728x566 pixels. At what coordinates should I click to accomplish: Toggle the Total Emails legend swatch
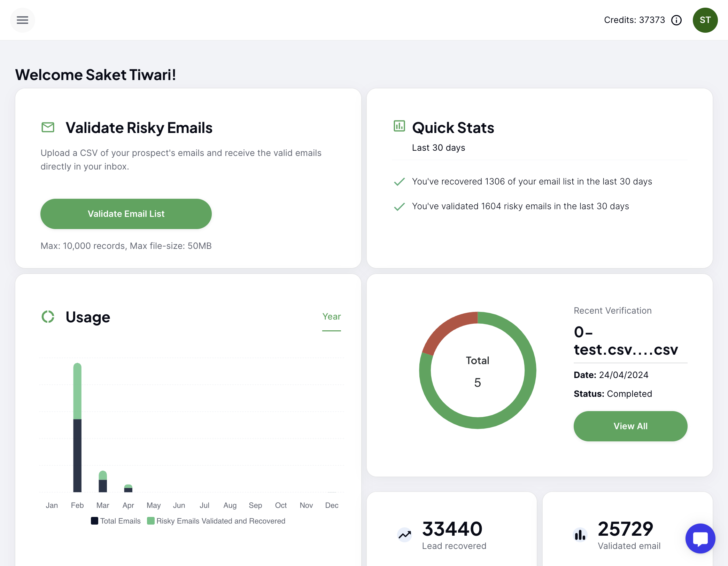click(94, 521)
